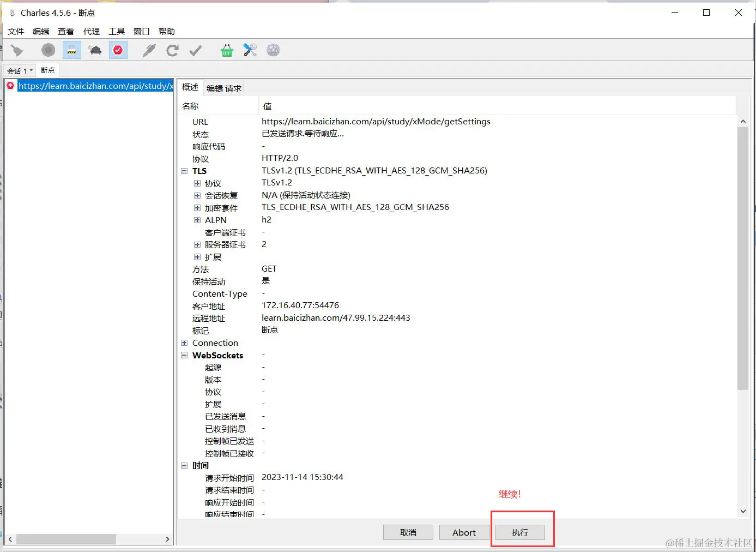Screen dimensions: 756x552
Task: Repeat the selected request using the circular arrow
Action: pyautogui.click(x=172, y=51)
